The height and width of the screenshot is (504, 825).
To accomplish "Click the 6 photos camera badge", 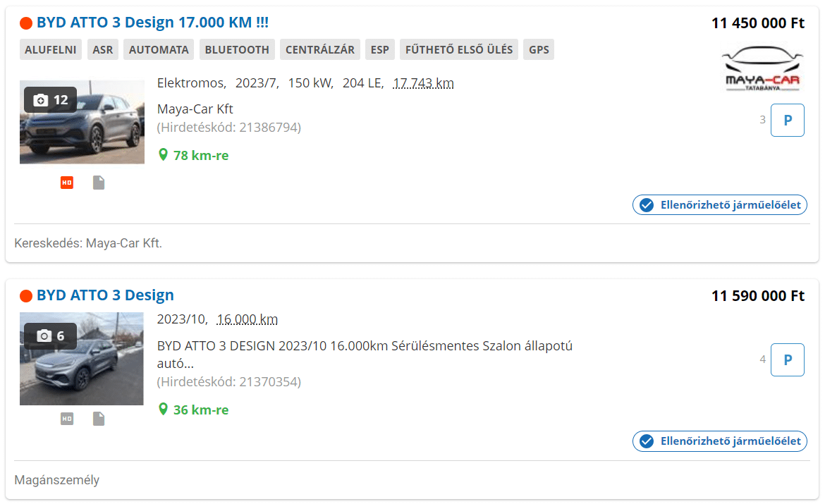I will tap(51, 336).
